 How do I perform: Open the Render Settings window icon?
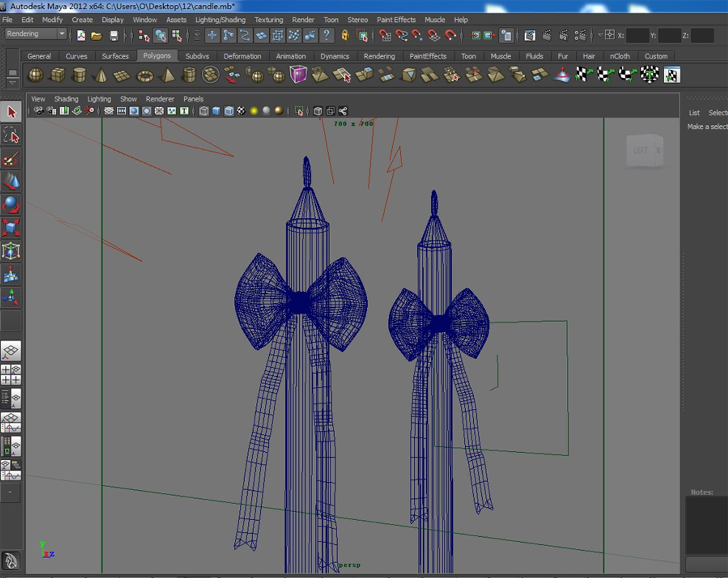(580, 36)
